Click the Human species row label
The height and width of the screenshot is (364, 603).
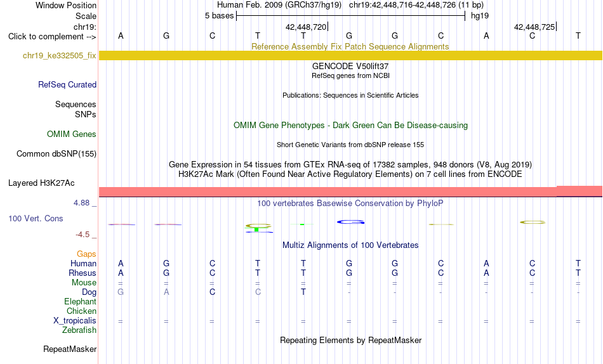[83, 264]
